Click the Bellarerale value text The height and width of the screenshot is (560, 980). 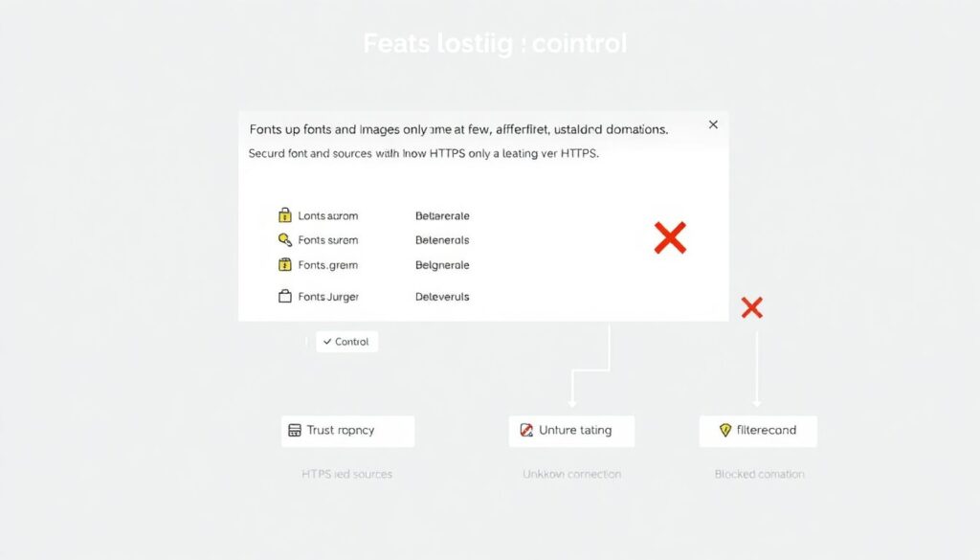click(x=442, y=216)
